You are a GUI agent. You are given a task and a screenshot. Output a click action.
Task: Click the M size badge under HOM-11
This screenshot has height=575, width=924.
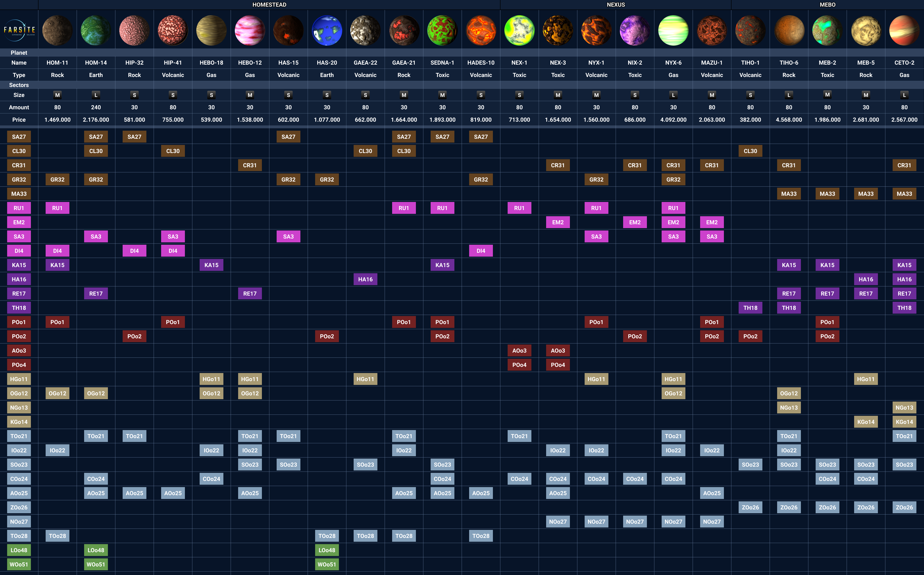tap(58, 95)
